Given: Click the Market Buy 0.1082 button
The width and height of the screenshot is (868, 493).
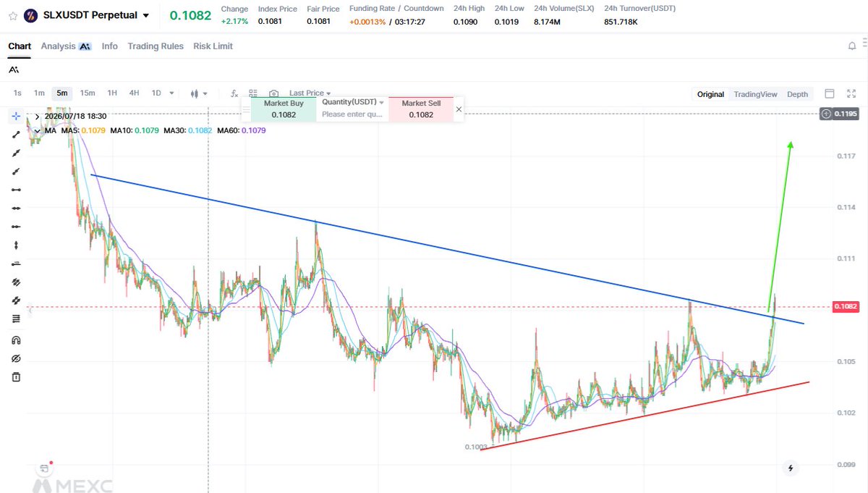Looking at the screenshot, I should [284, 109].
